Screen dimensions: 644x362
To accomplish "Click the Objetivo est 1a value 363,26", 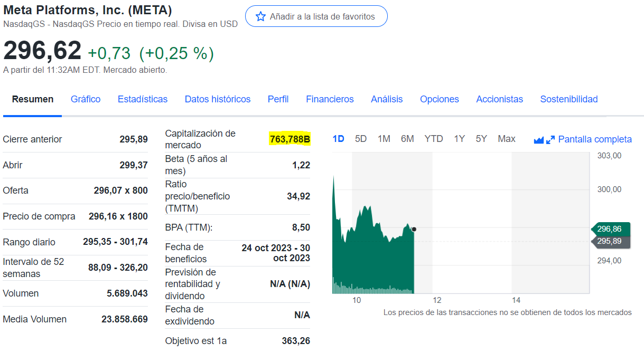I will 296,341.
